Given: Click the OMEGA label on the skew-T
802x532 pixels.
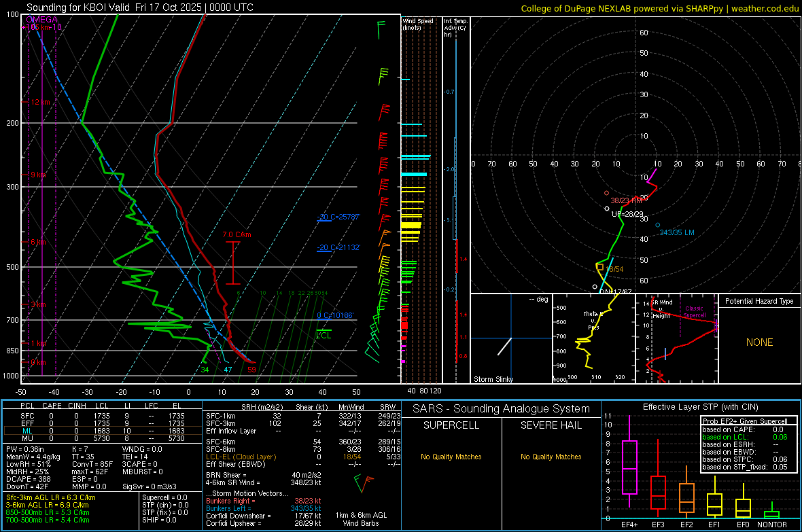Looking at the screenshot, I should click(42, 20).
